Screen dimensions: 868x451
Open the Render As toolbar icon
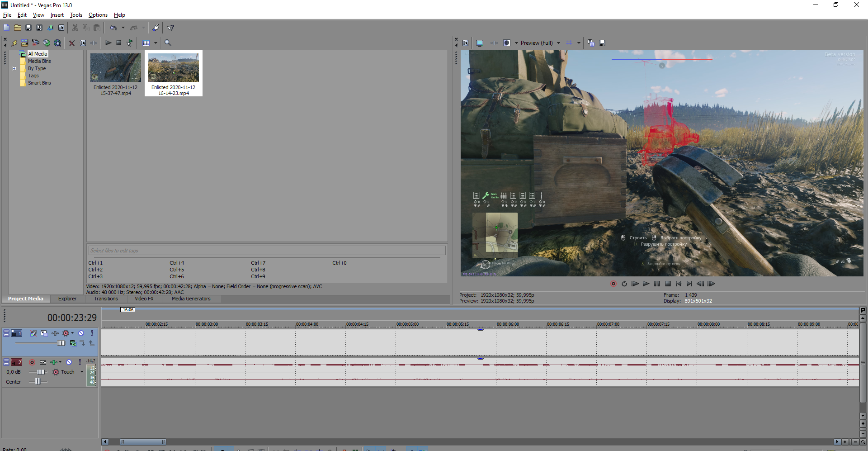click(x=50, y=28)
